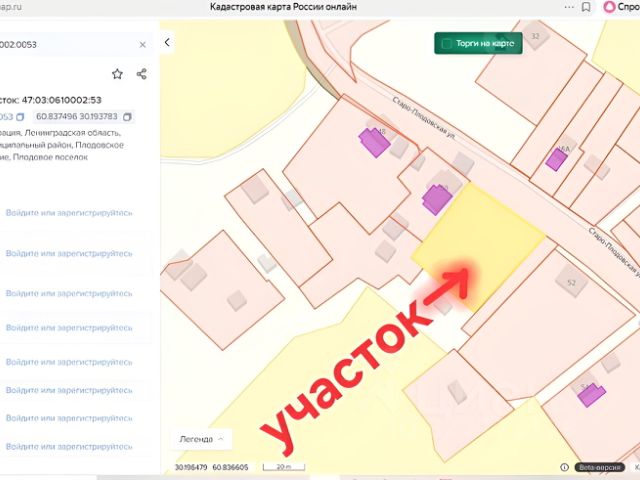The height and width of the screenshot is (480, 640).
Task: Click the first Войдите или зарегистрируйтесь link
Action: point(69,213)
